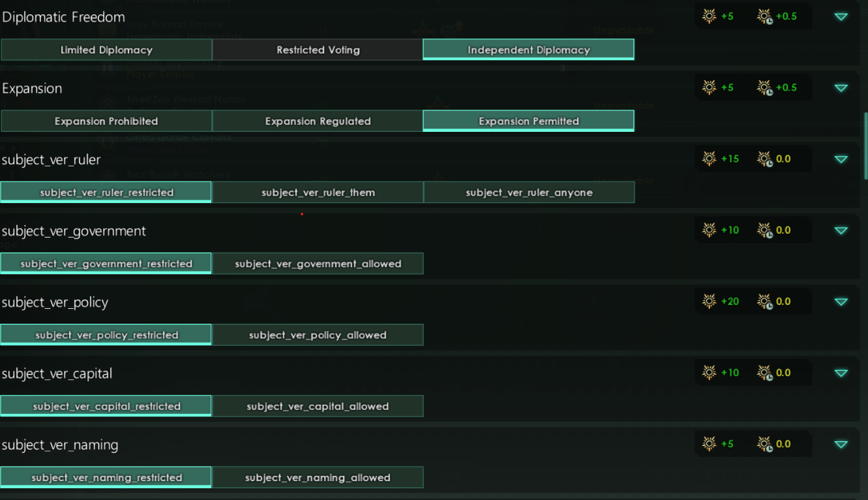The height and width of the screenshot is (500, 868).
Task: Choose Restricted Voting option
Action: (x=318, y=50)
